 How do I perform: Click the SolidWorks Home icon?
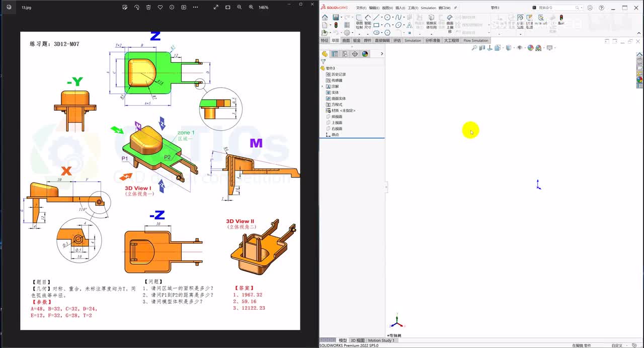click(x=325, y=18)
